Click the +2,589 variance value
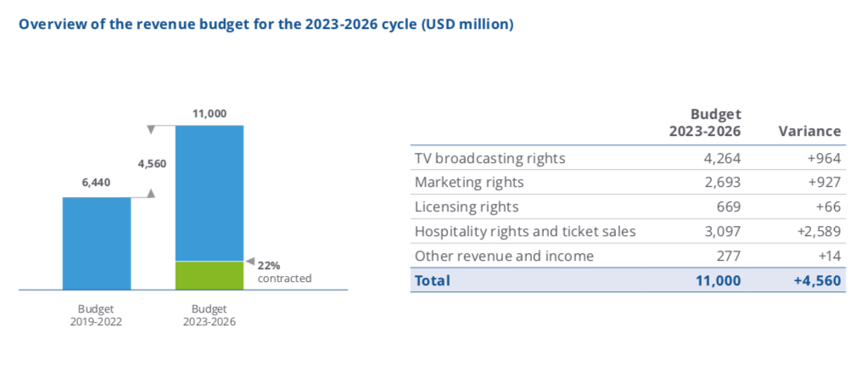868x378 pixels. pyautogui.click(x=820, y=231)
